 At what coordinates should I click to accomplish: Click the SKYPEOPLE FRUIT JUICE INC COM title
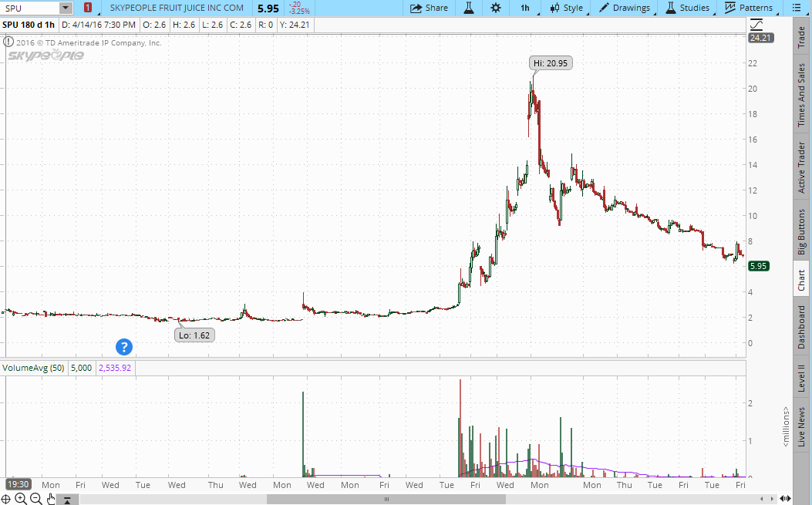pyautogui.click(x=177, y=8)
